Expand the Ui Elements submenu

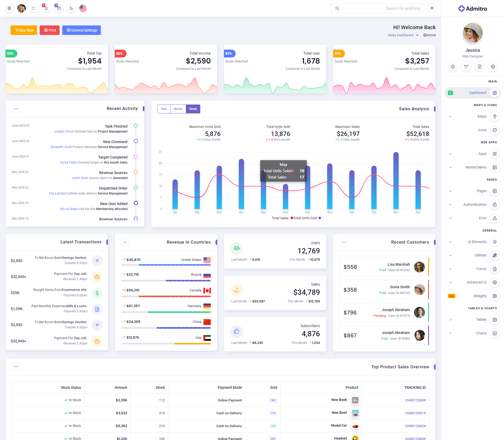(x=450, y=242)
